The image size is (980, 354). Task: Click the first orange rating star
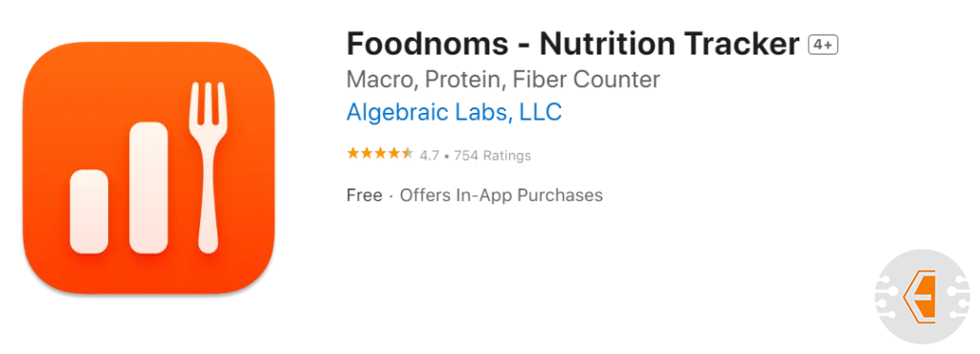click(353, 154)
